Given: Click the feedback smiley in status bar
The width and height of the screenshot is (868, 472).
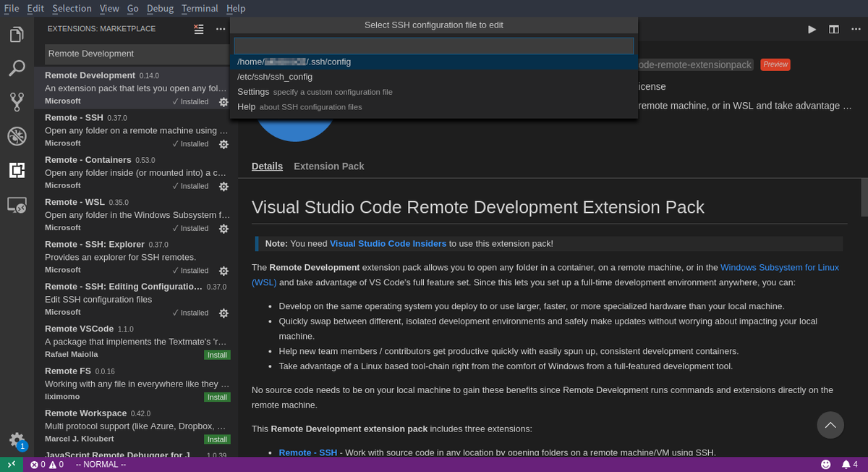Looking at the screenshot, I should 826,464.
